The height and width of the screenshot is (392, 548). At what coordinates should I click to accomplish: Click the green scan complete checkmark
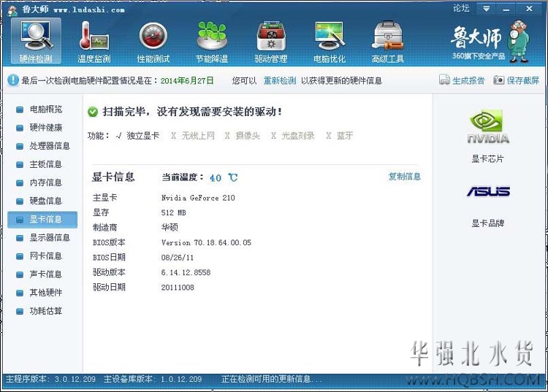pos(93,112)
